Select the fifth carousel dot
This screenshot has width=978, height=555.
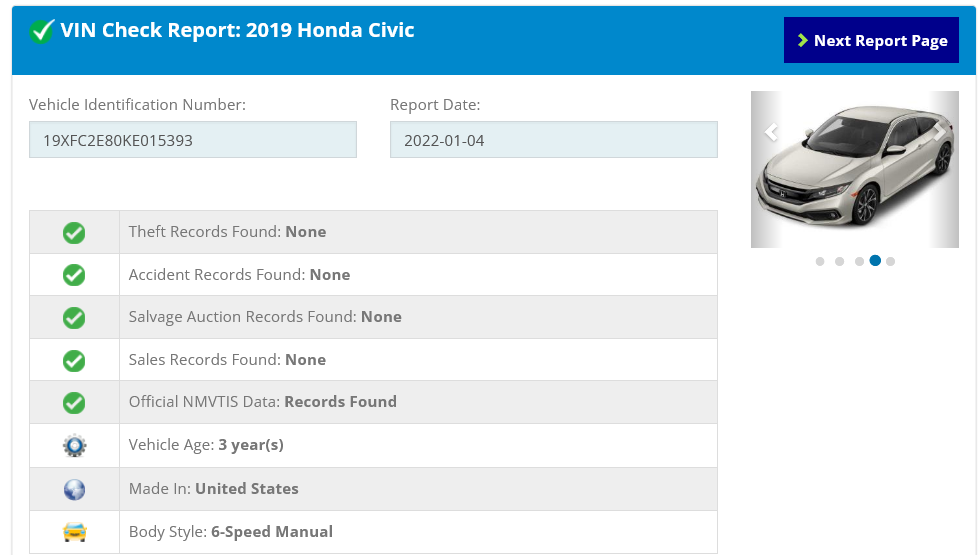click(891, 261)
